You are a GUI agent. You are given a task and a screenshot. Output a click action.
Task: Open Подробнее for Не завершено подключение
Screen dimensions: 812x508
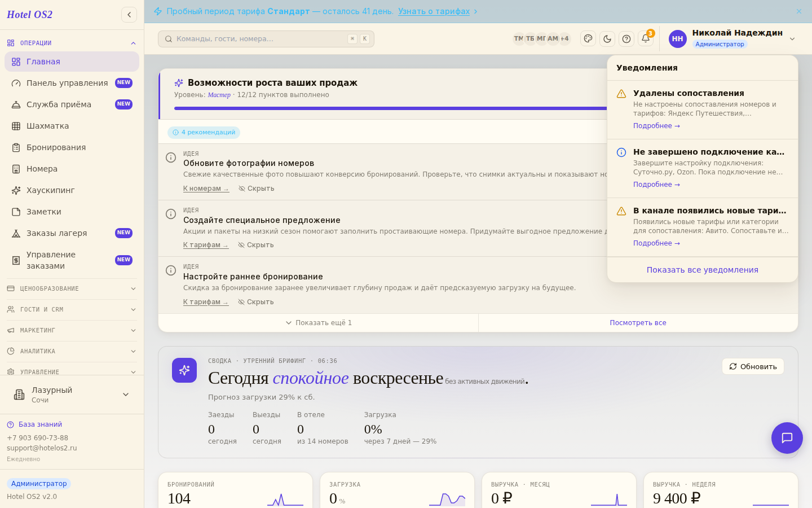click(x=656, y=185)
